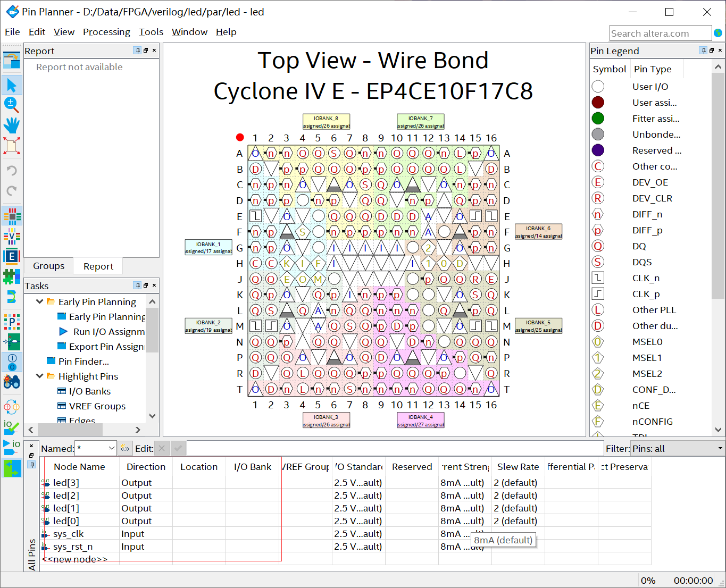Click the Location column header

(x=199, y=466)
